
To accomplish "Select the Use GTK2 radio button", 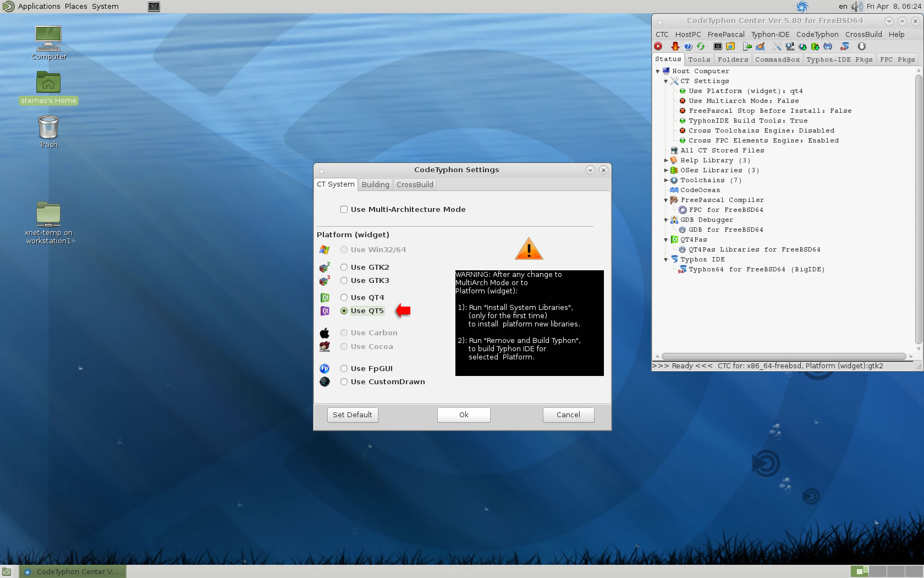I will click(344, 267).
